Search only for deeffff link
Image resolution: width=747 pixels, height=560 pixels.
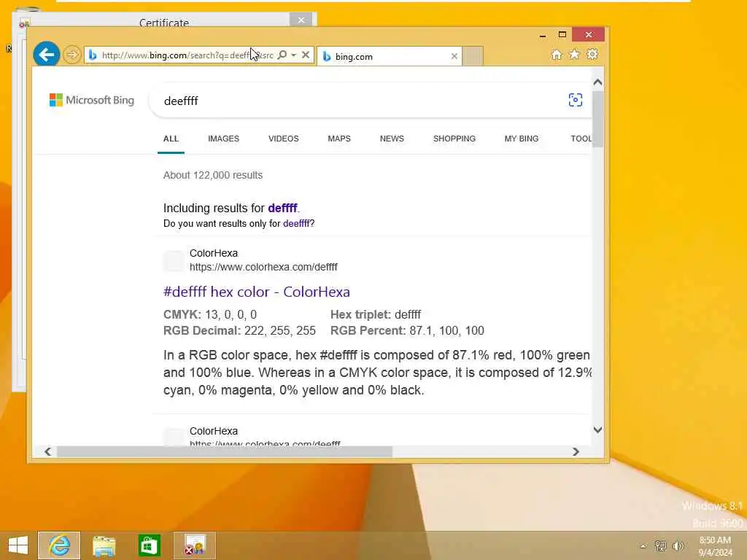tap(296, 223)
